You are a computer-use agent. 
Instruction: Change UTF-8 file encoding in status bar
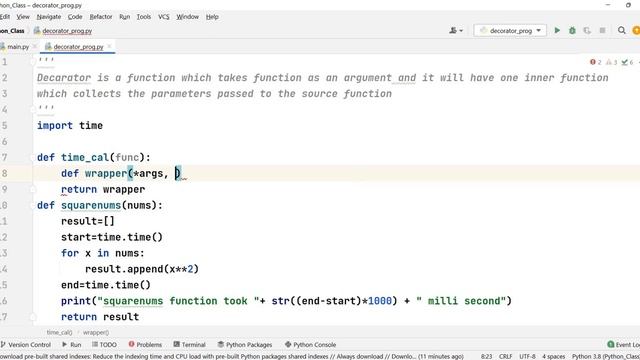pyautogui.click(x=527, y=356)
